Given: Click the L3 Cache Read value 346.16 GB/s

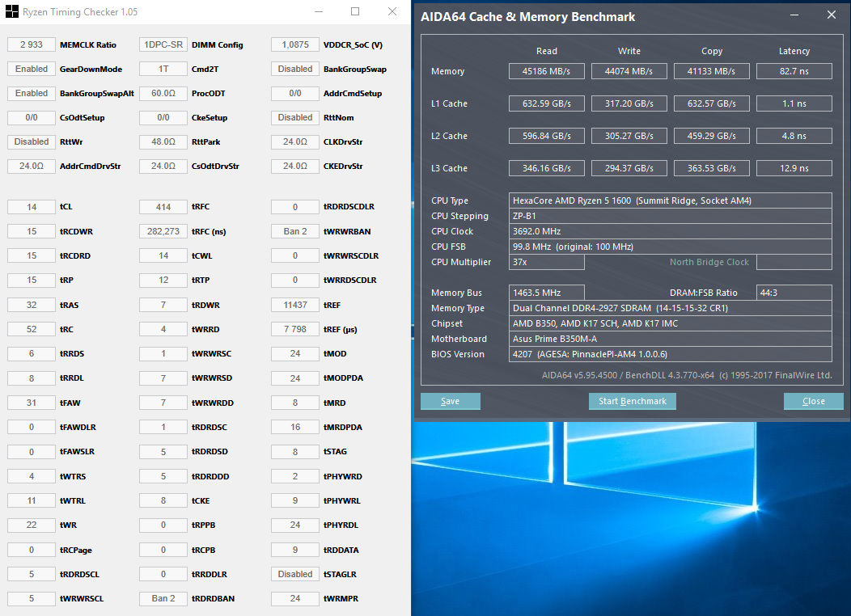Looking at the screenshot, I should point(547,168).
